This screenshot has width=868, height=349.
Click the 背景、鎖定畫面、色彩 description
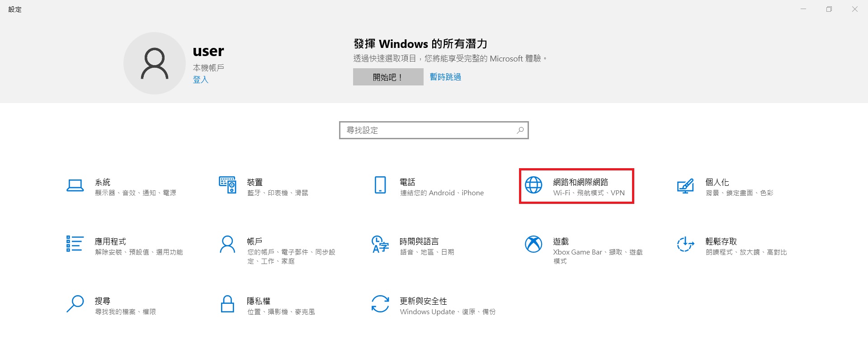click(740, 193)
